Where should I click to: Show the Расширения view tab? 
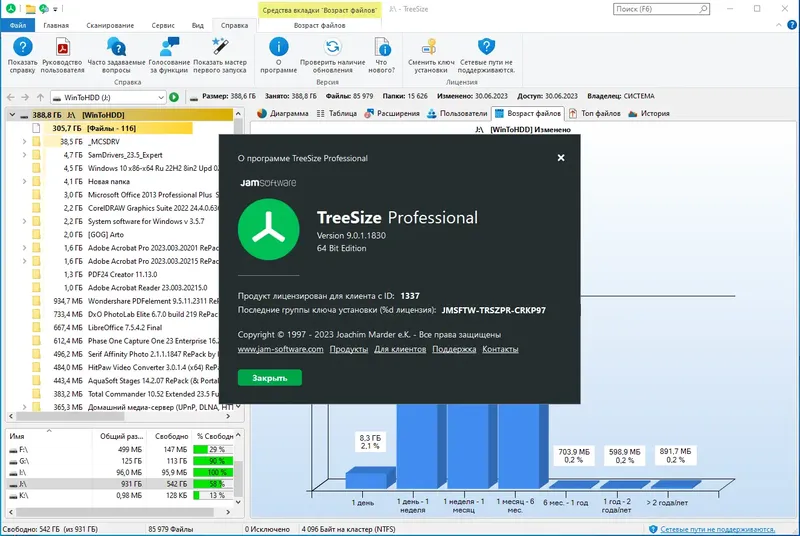click(x=392, y=113)
